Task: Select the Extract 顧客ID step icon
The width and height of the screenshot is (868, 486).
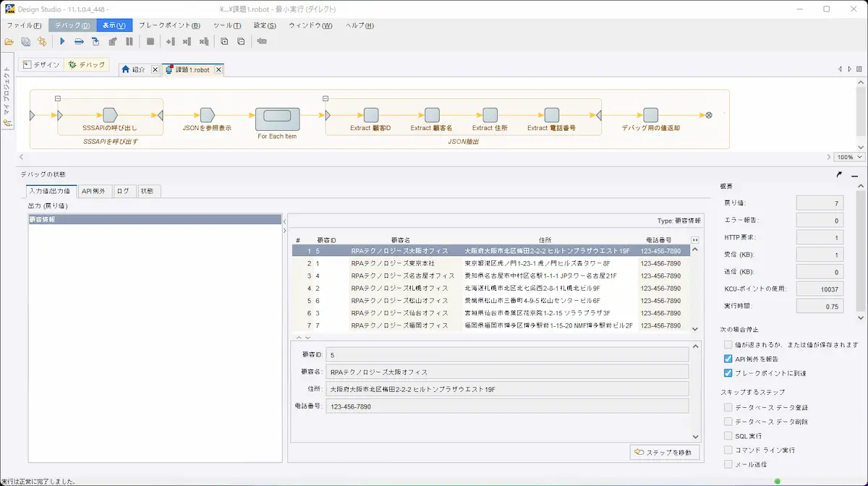Action: click(x=371, y=115)
